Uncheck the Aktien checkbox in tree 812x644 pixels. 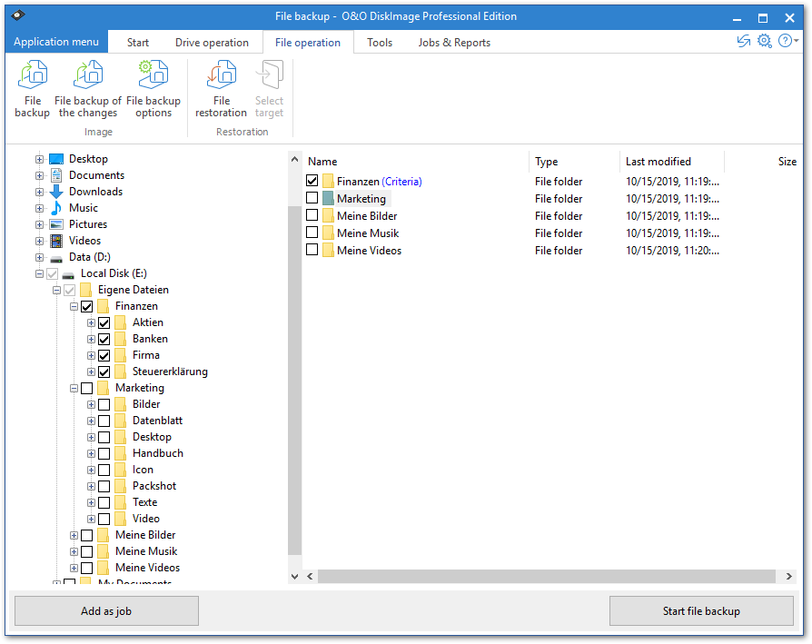pos(104,323)
